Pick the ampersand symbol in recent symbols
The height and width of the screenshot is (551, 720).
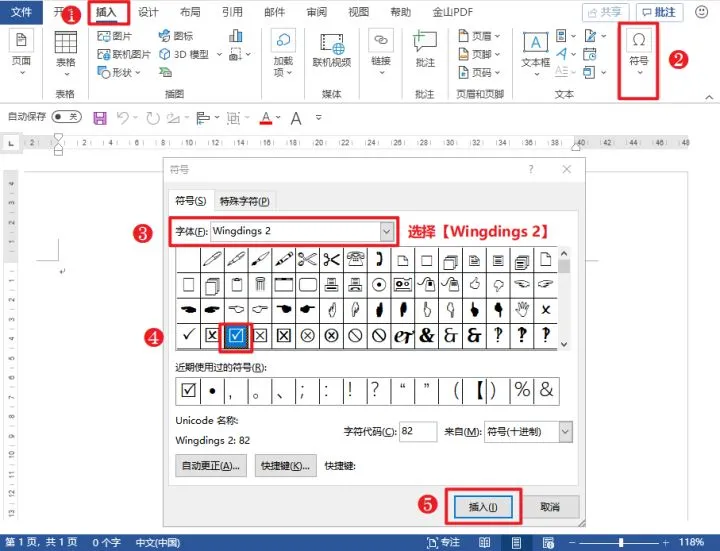pyautogui.click(x=546, y=390)
